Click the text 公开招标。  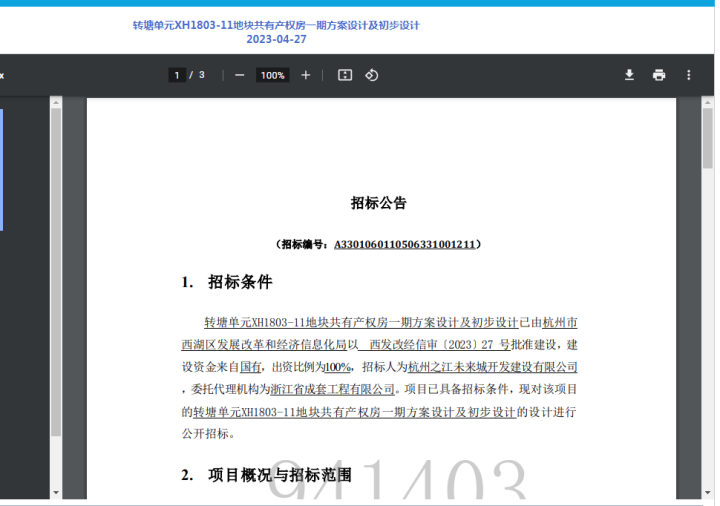208,434
